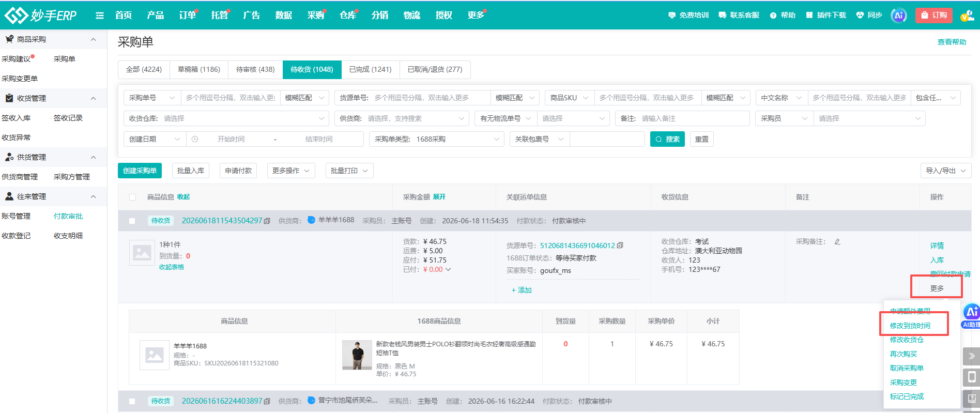
Task: Open the 商品SKU field dropdown
Action: (569, 98)
